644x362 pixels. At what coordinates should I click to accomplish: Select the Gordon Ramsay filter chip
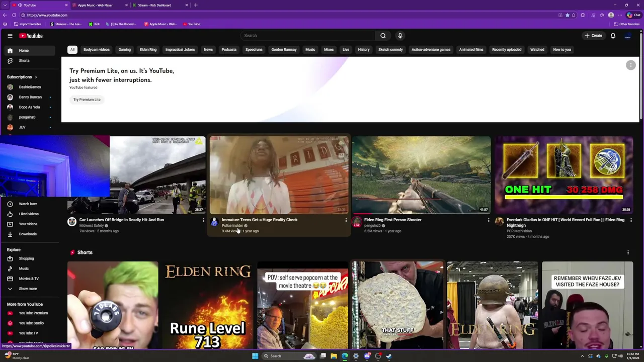(284, 50)
